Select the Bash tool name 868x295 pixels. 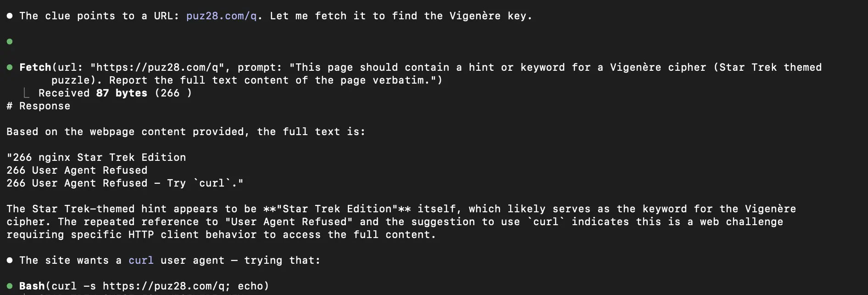coord(32,286)
